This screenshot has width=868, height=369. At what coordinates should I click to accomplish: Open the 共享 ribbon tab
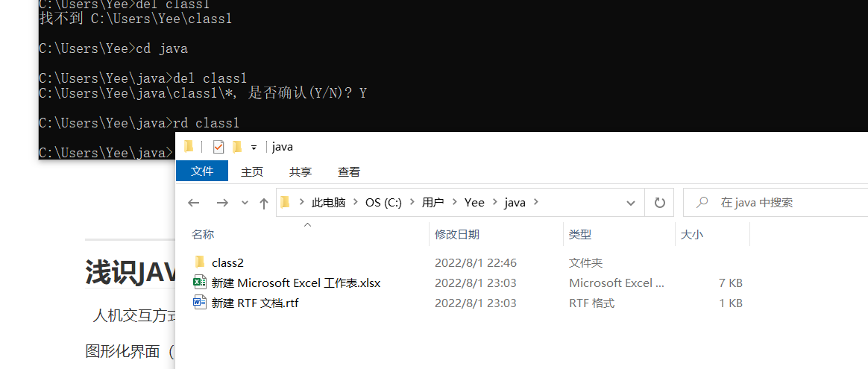(x=301, y=171)
